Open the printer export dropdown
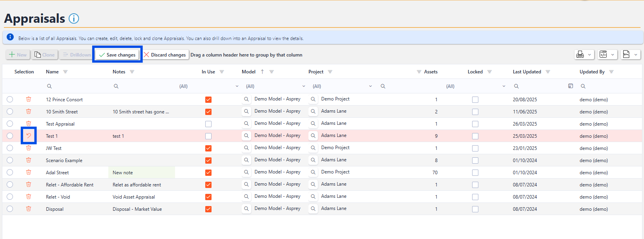 [584, 55]
